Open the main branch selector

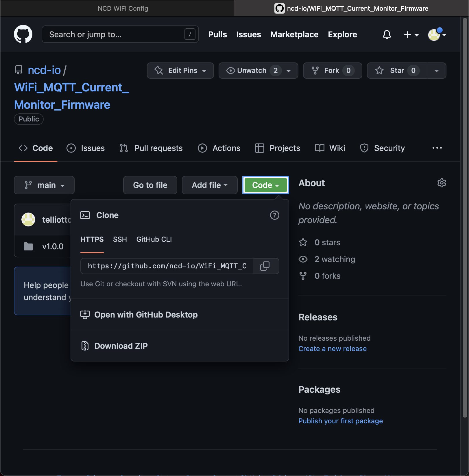point(44,185)
